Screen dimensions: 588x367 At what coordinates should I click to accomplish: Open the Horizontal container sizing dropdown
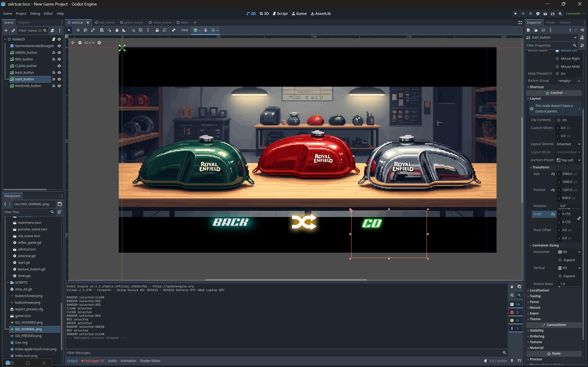point(569,252)
